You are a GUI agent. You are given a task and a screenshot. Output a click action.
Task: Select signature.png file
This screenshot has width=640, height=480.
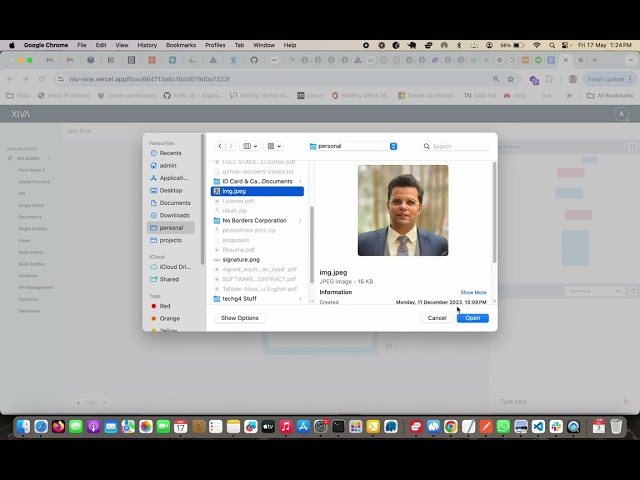click(241, 260)
